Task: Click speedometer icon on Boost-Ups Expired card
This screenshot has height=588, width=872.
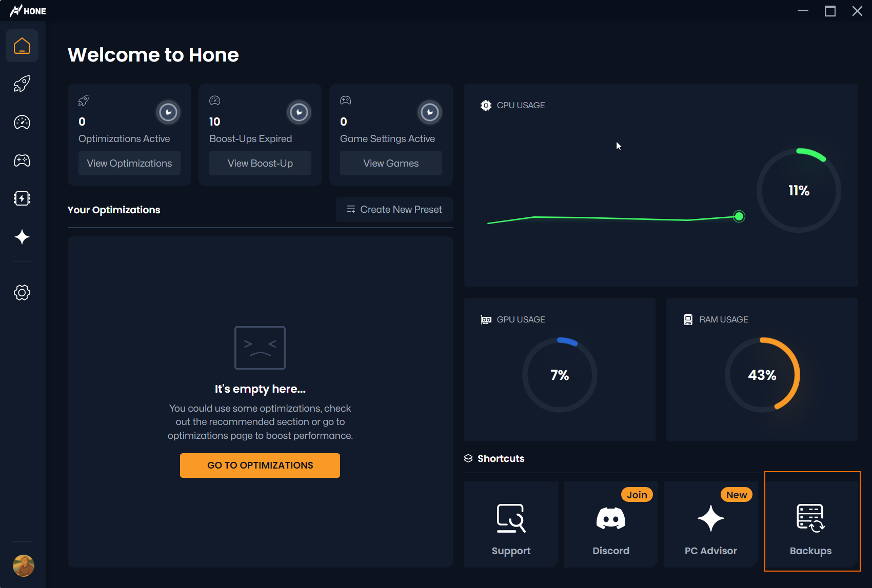Action: tap(215, 100)
